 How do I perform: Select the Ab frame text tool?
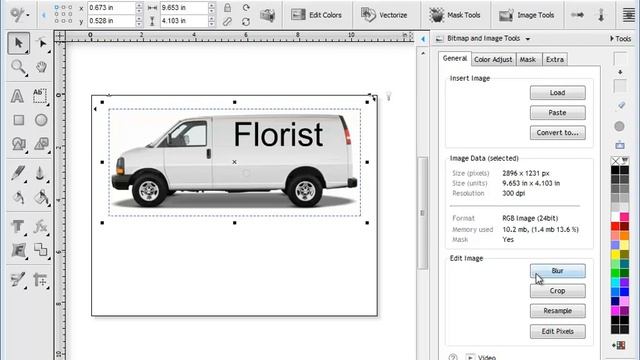click(x=40, y=96)
